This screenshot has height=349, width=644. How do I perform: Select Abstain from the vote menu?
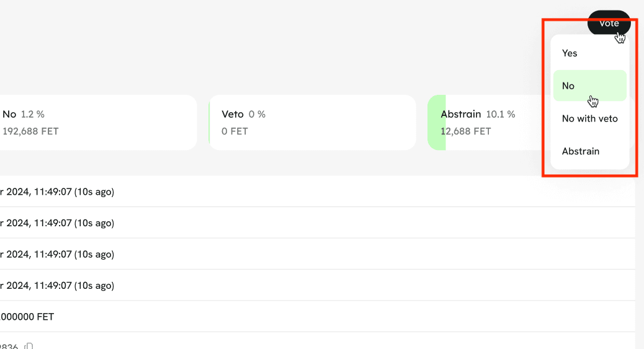click(x=580, y=151)
